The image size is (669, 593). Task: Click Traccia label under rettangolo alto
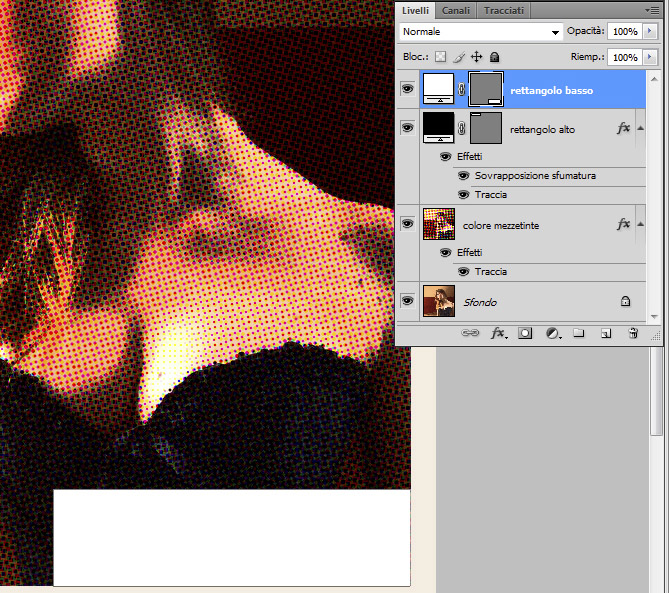pos(491,195)
